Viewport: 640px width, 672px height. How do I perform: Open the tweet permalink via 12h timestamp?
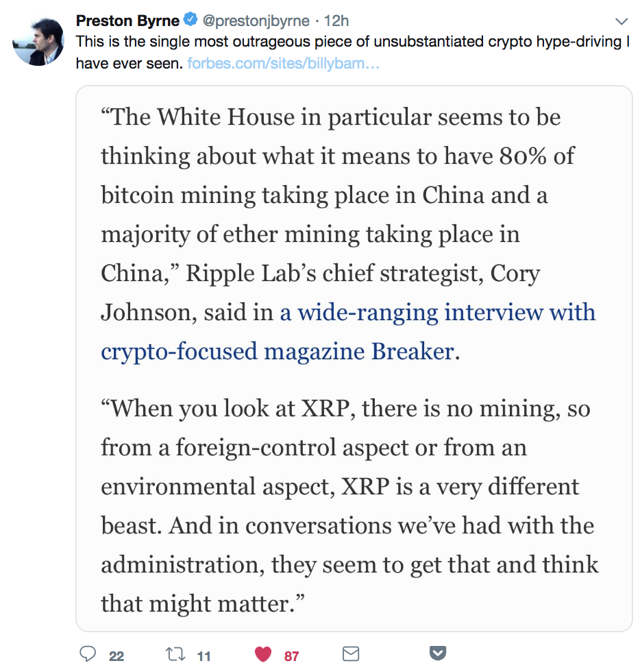[x=336, y=21]
